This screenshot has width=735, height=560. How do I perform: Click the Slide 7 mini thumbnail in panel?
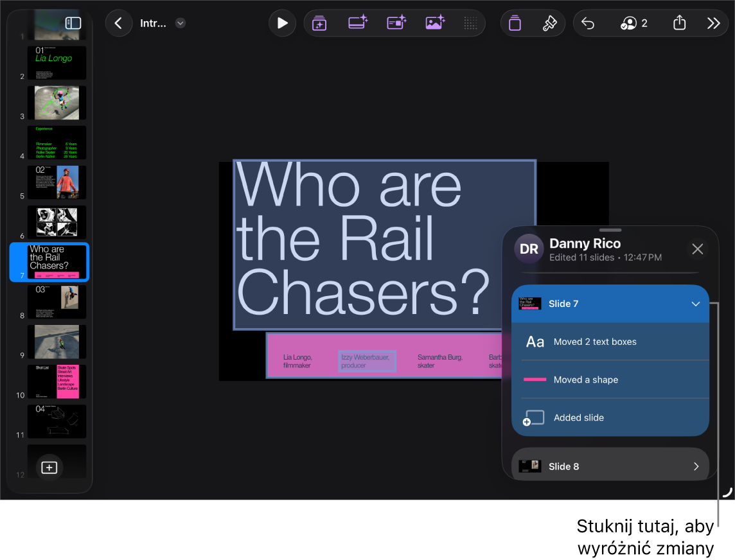530,304
